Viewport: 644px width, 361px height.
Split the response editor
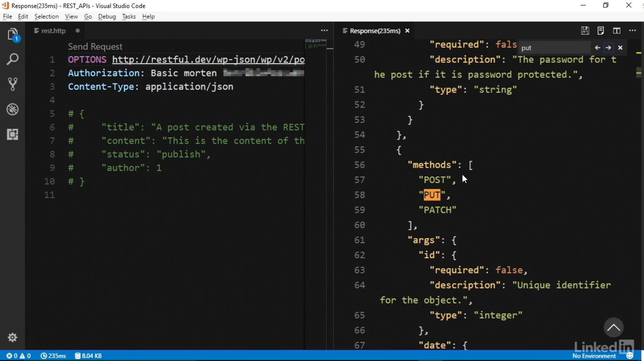pos(617,31)
